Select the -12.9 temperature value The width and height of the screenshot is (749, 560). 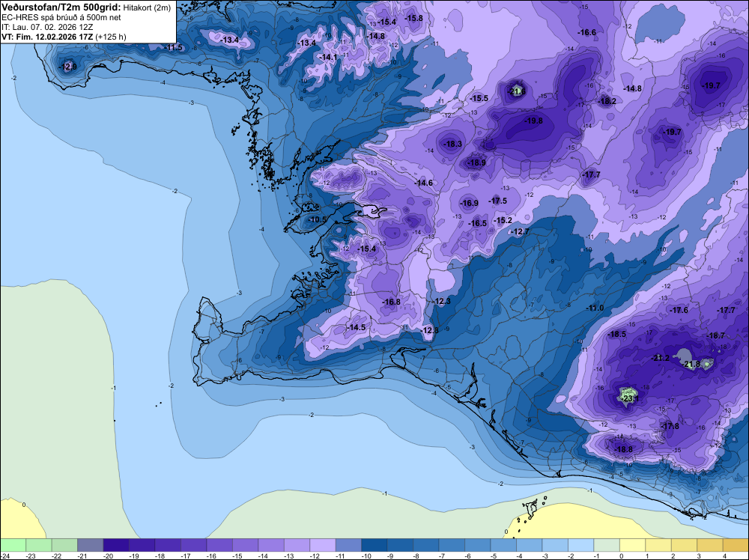click(68, 67)
